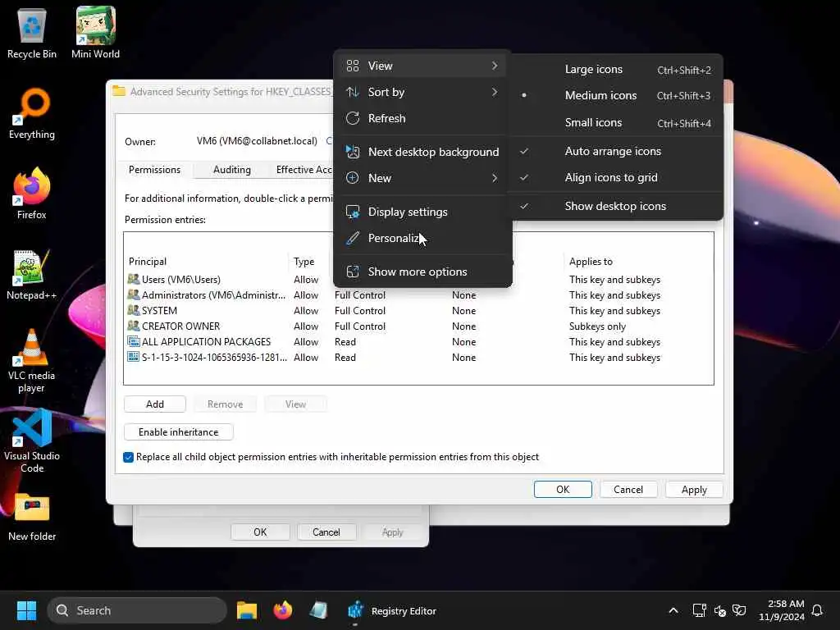The width and height of the screenshot is (840, 630).
Task: Expand the New submenu arrow
Action: (494, 178)
